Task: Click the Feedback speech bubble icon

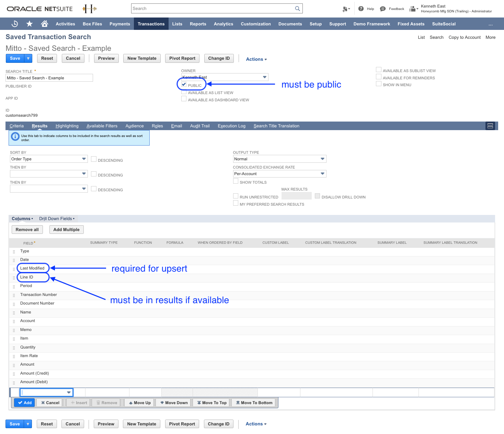Action: [x=383, y=9]
